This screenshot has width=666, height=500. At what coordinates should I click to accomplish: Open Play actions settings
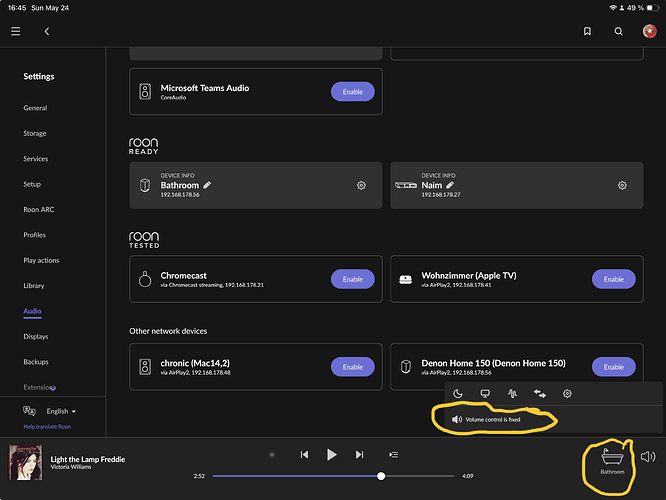pos(41,260)
